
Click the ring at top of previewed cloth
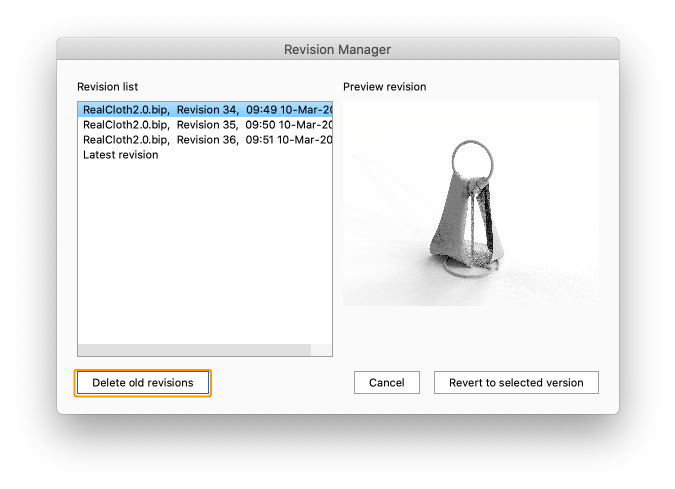(469, 157)
